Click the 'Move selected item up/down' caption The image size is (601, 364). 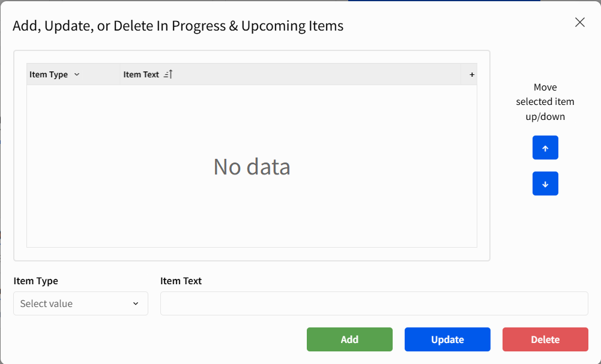(545, 102)
